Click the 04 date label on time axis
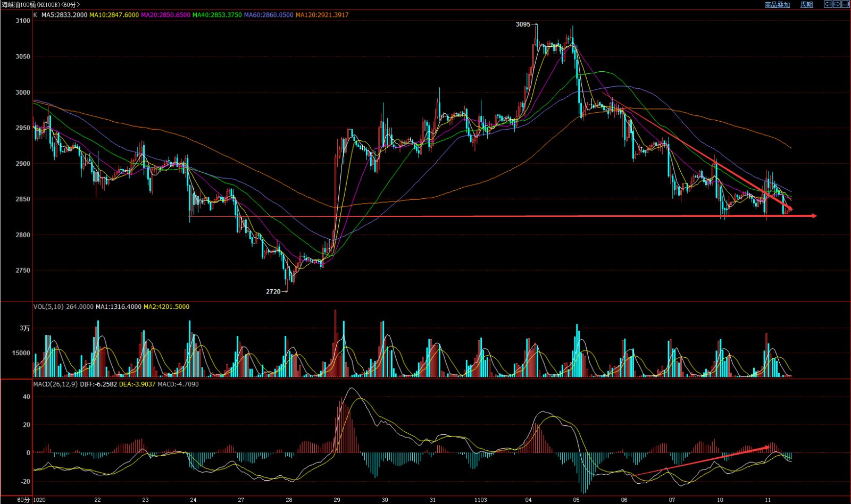Screen dimensions: 851x504 point(528,500)
